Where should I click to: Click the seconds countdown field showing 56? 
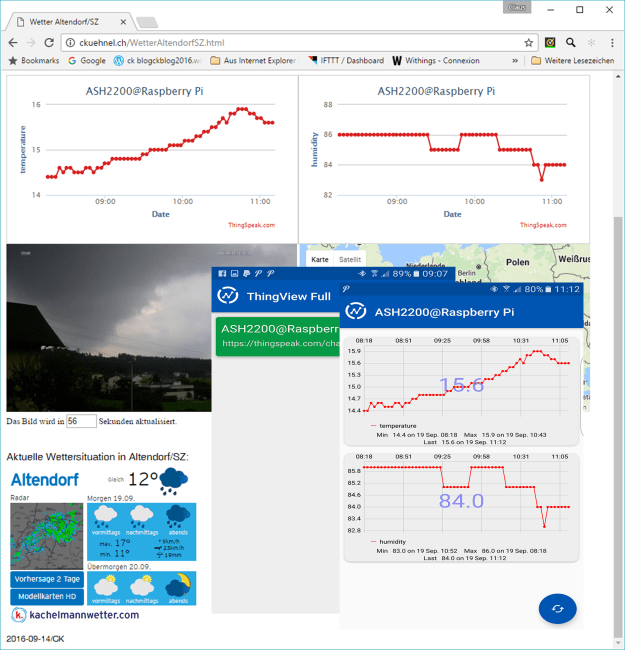tap(81, 421)
